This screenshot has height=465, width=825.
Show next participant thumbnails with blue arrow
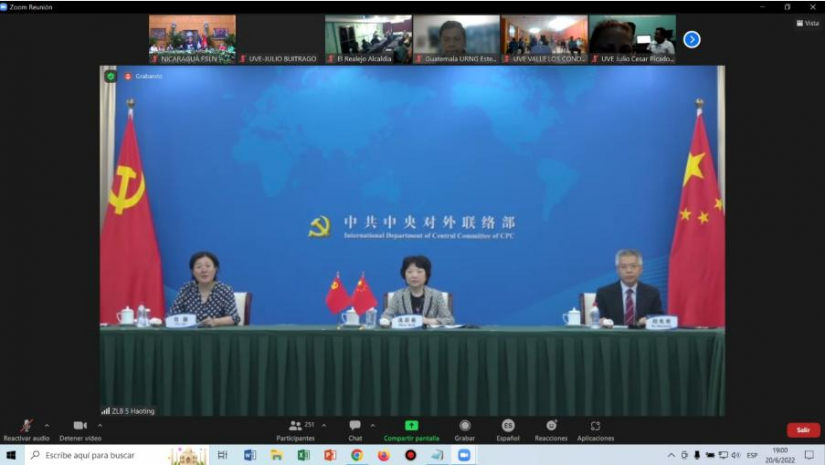click(x=691, y=39)
